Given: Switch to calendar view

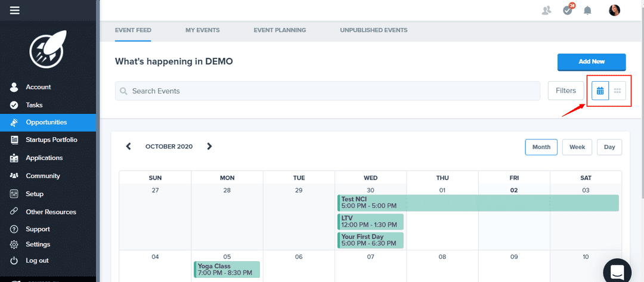Looking at the screenshot, I should click(600, 91).
